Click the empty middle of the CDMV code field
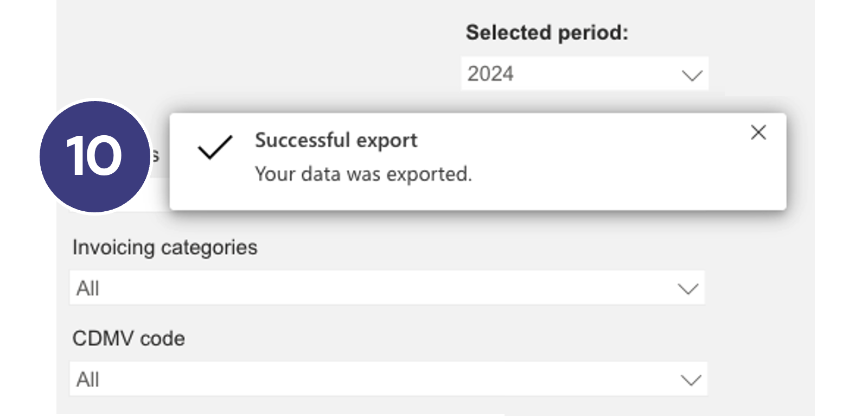The width and height of the screenshot is (868, 416). [x=380, y=380]
